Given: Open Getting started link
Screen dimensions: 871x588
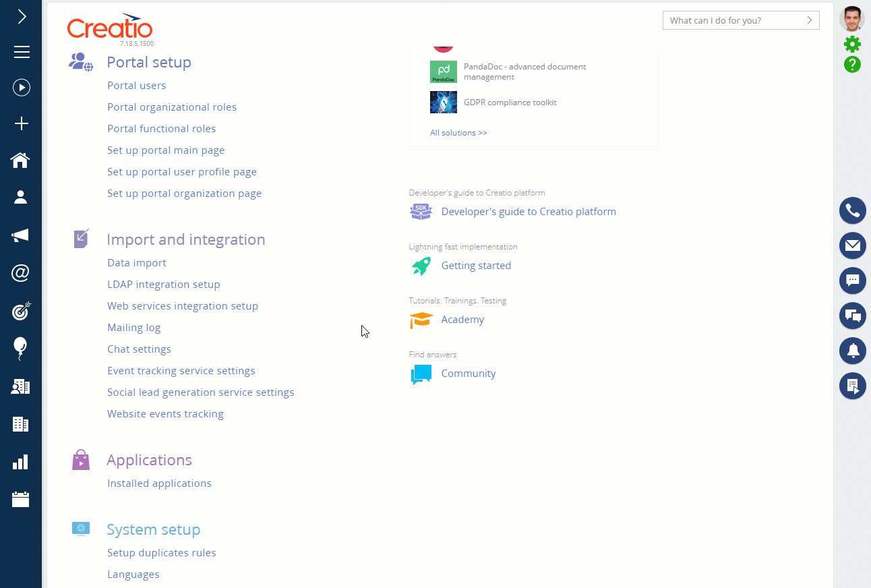Looking at the screenshot, I should tap(476, 266).
